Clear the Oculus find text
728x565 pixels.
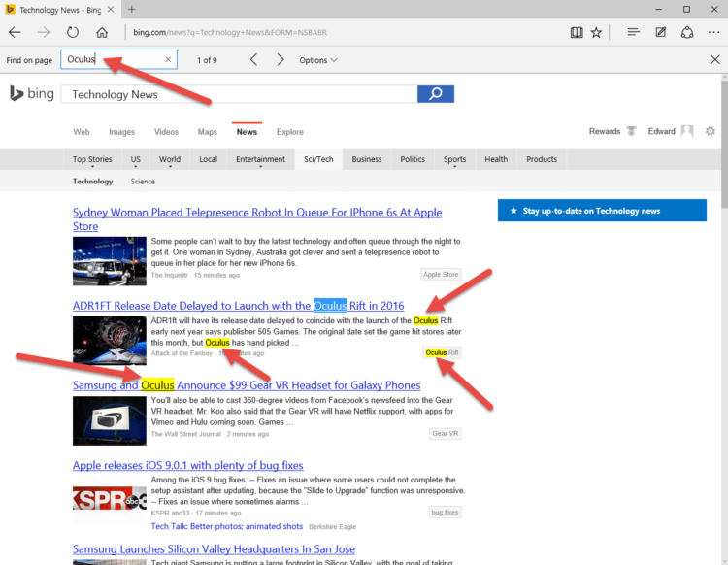[x=168, y=59]
